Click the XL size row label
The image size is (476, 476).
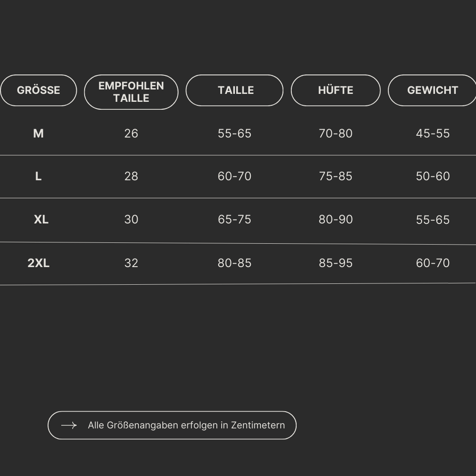pos(41,219)
